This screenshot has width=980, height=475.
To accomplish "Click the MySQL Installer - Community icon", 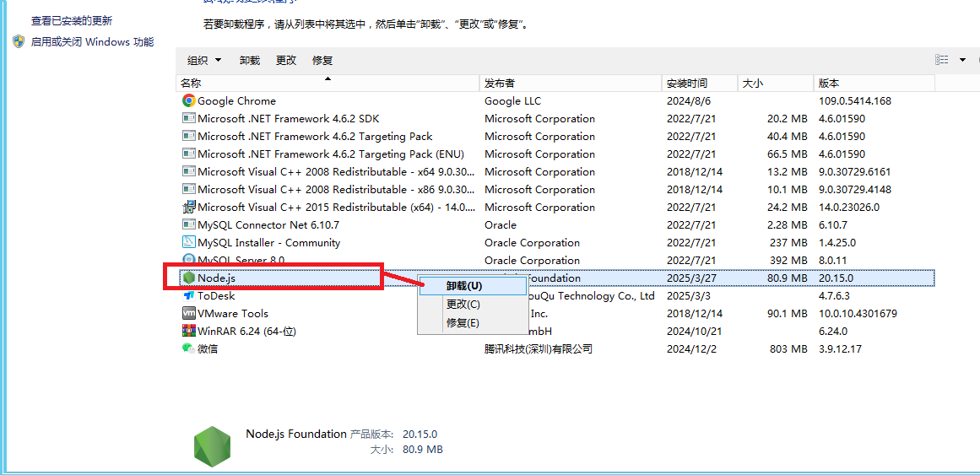I will [x=189, y=242].
